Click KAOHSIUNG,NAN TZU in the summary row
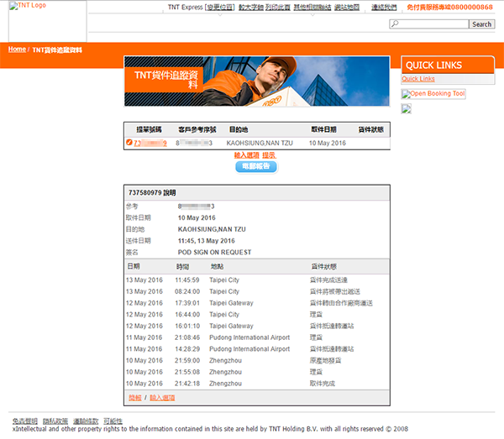This screenshot has width=504, height=439. [260, 143]
